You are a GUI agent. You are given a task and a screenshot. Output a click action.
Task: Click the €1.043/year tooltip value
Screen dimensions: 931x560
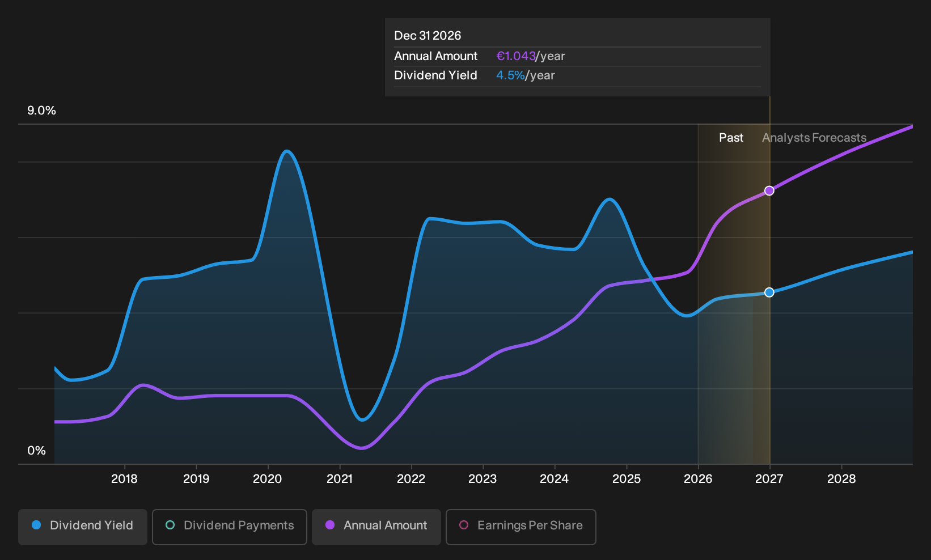pos(531,56)
